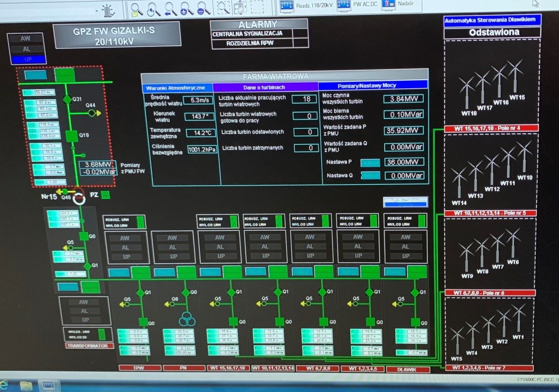Viewport: 559px width, 392px height.
Task: Open WT 10,11,12,13,14 - Pole nr 5 label
Action: click(490, 213)
